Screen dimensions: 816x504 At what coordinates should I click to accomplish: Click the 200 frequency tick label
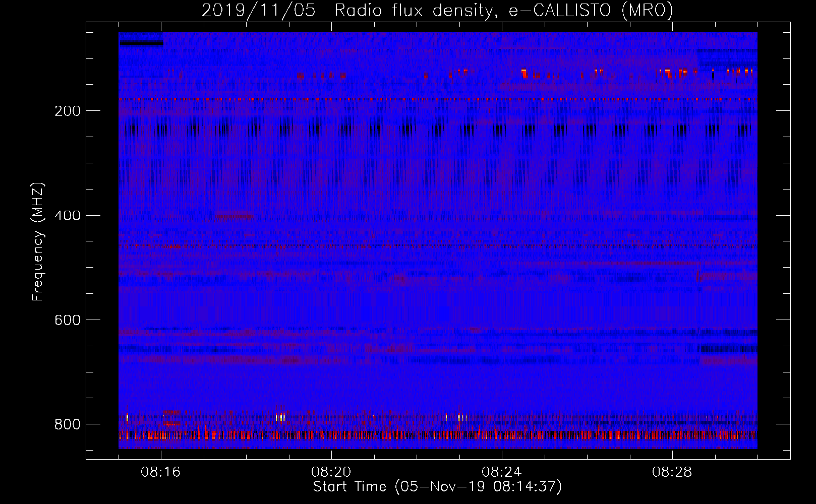point(68,111)
